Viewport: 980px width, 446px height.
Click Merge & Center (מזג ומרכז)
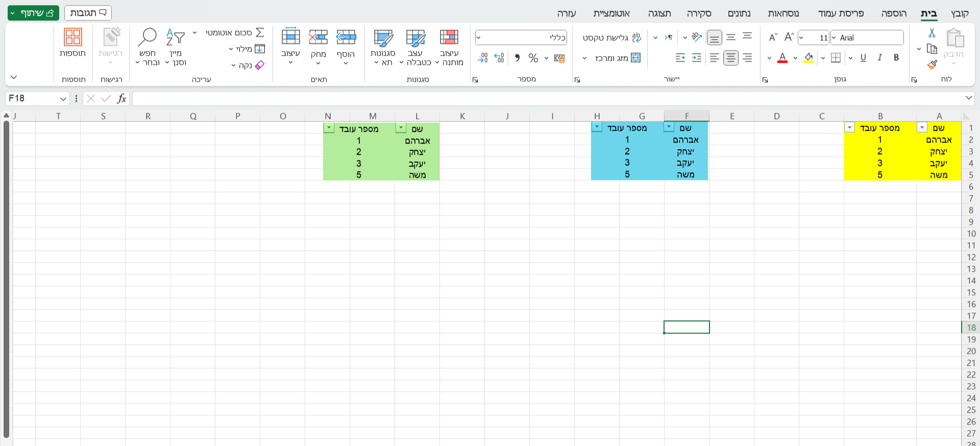tap(618, 58)
